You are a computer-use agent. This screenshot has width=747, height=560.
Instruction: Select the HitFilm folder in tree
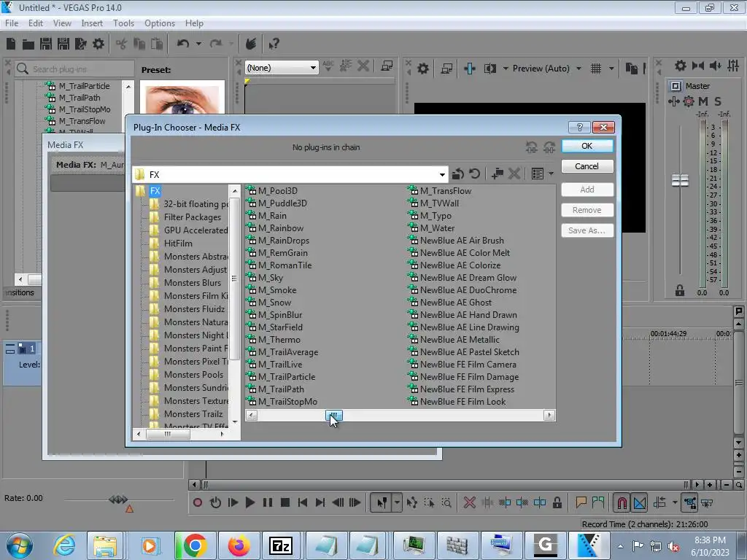coord(178,244)
